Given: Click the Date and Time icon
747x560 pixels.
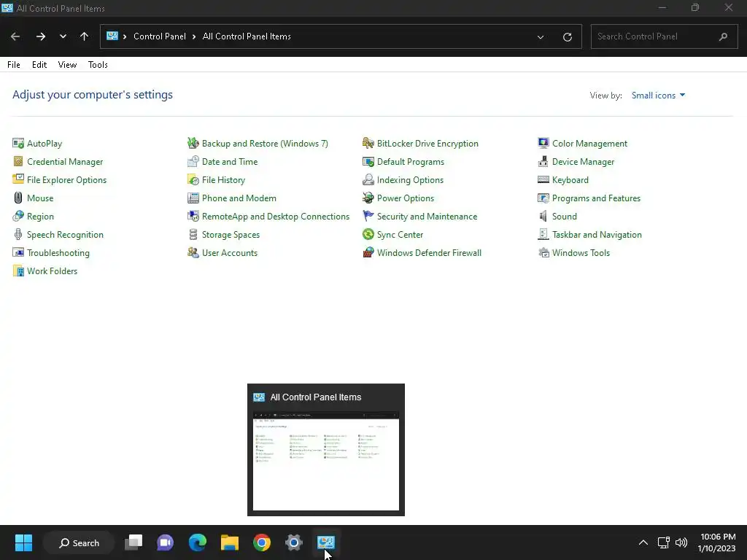Looking at the screenshot, I should [193, 161].
